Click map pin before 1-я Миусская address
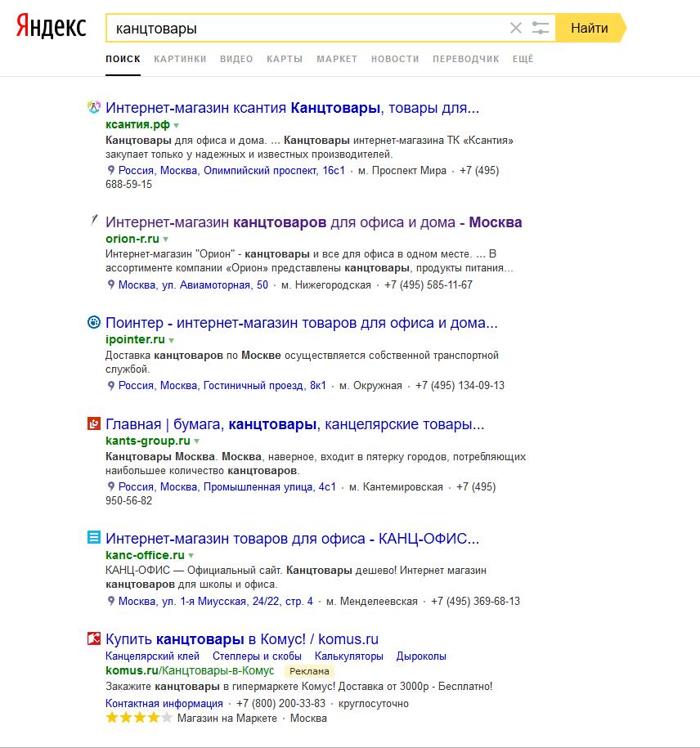Viewport: 700px width, 748px height. 110,601
